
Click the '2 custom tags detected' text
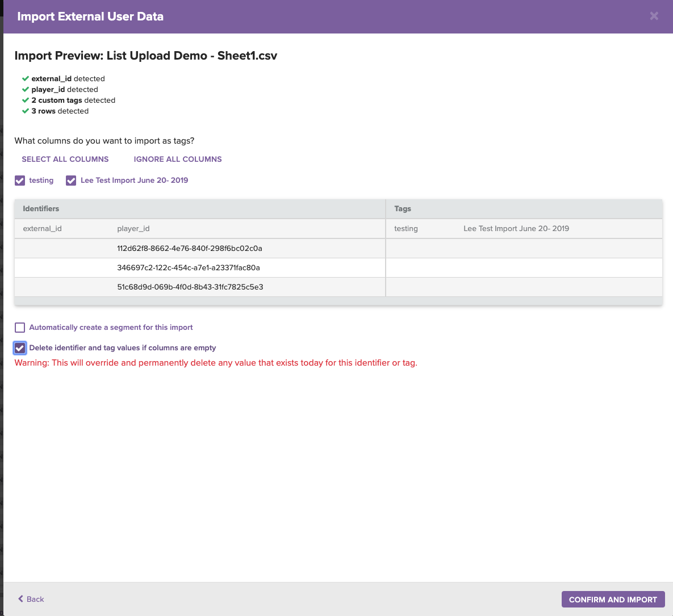pos(73,100)
